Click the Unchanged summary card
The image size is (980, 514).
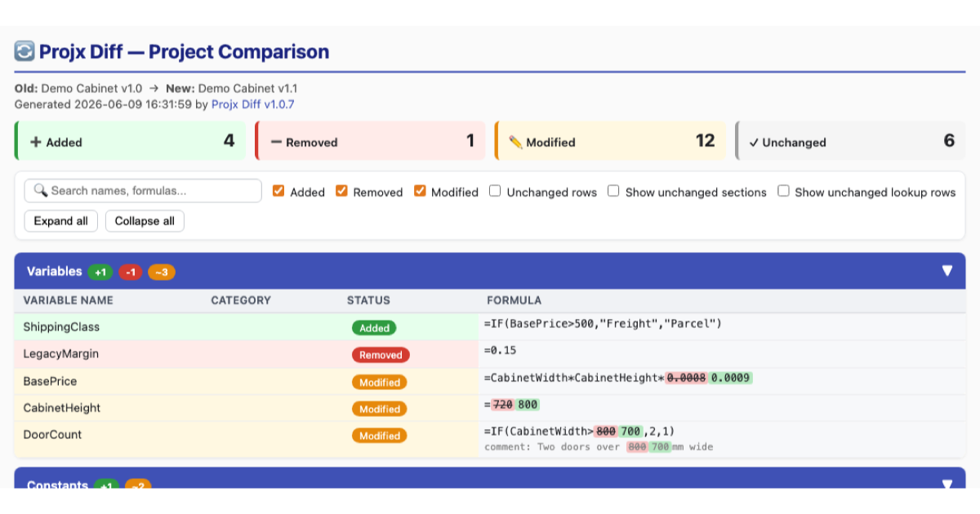(850, 140)
